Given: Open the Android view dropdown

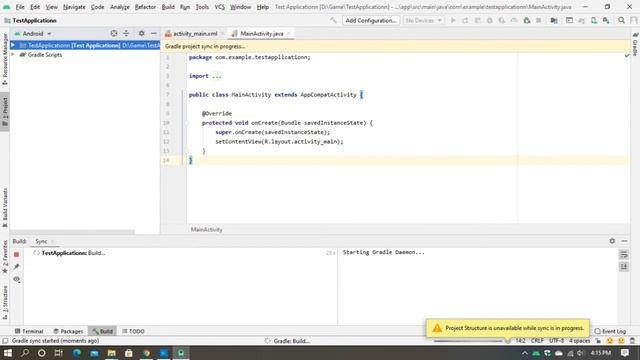Looking at the screenshot, I should click(x=33, y=33).
